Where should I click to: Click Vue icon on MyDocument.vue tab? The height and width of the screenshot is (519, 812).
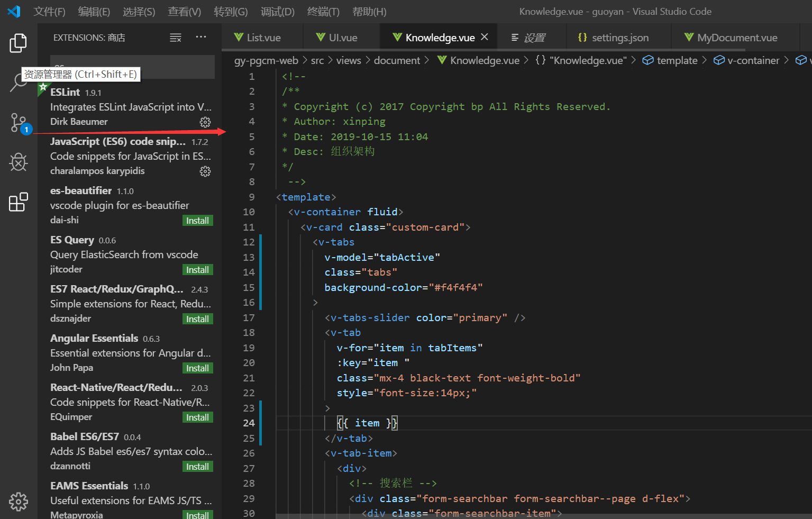[x=689, y=37]
